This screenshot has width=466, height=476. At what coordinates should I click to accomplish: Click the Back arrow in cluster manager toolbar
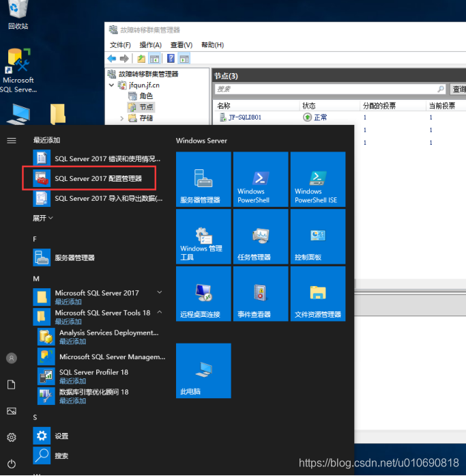point(112,58)
